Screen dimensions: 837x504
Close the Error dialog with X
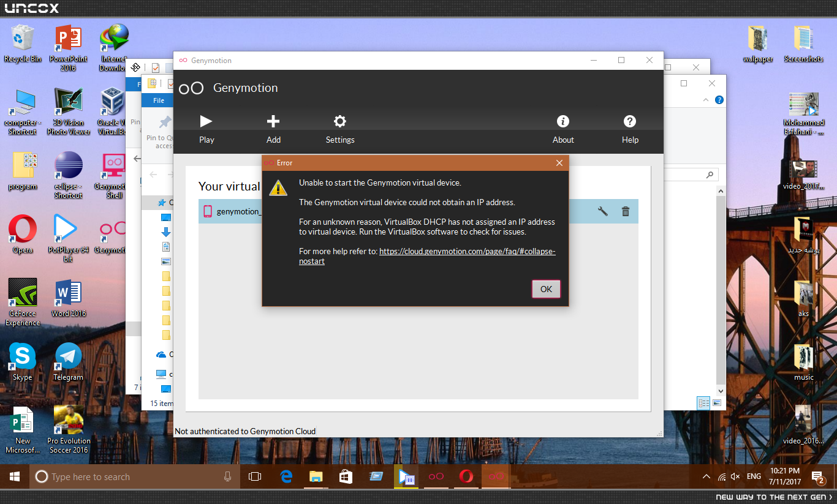[559, 163]
